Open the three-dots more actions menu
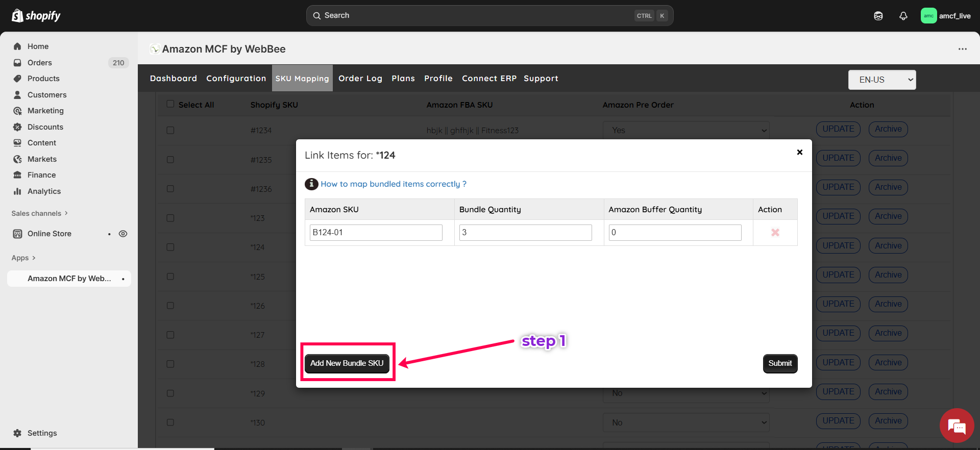 click(962, 49)
